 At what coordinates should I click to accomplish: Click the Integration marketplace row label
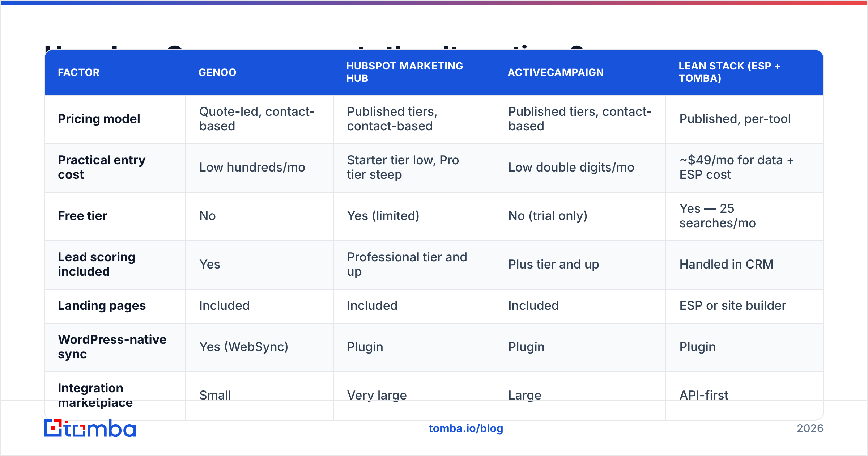coord(95,395)
